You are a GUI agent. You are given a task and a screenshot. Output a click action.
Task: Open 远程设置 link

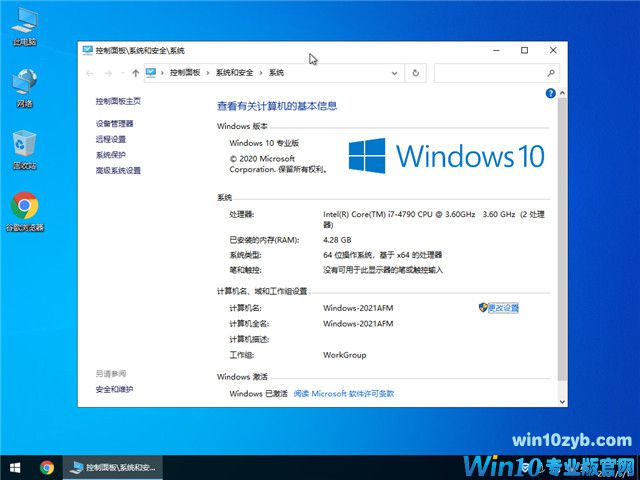[111, 139]
